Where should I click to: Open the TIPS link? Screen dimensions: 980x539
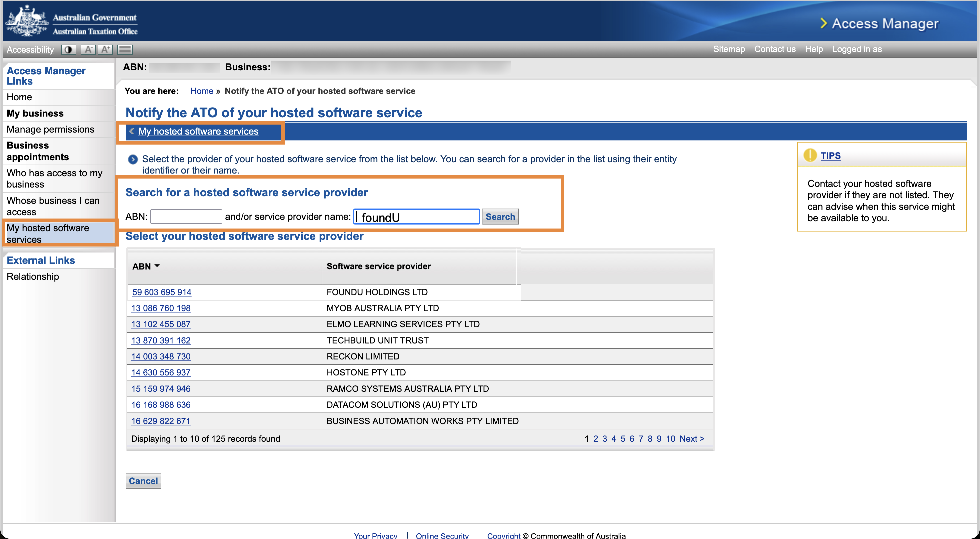pos(830,156)
